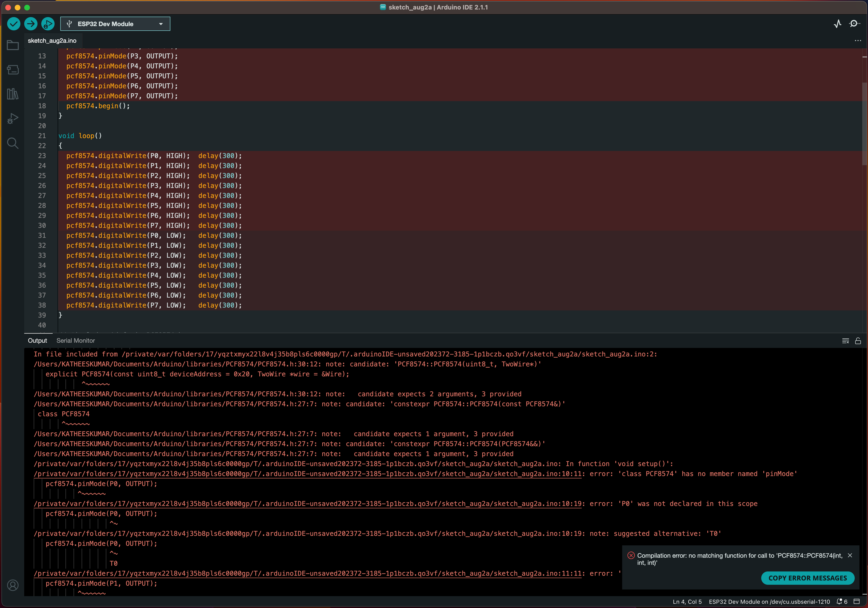Image resolution: width=868 pixels, height=608 pixels.
Task: Open the Debug sidebar panel
Action: click(13, 118)
